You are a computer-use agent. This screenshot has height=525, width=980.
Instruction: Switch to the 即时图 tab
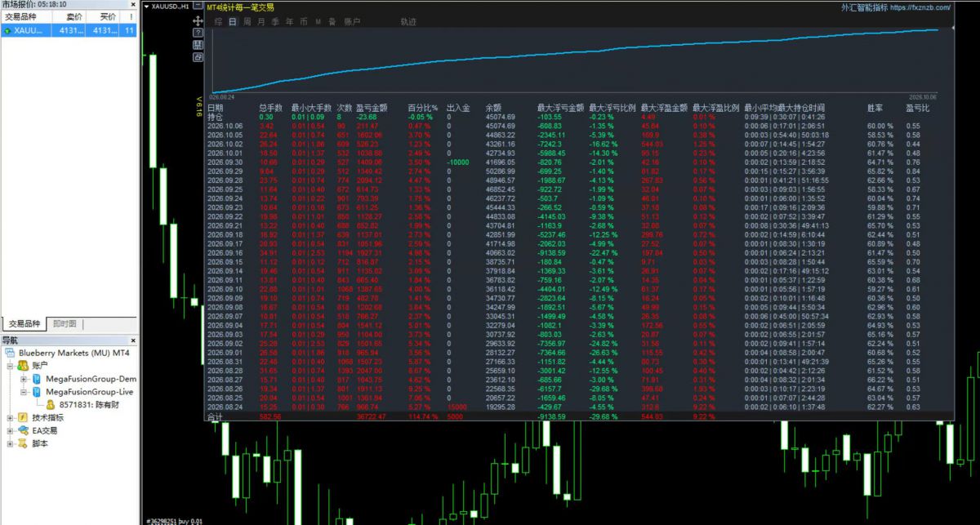tap(65, 324)
